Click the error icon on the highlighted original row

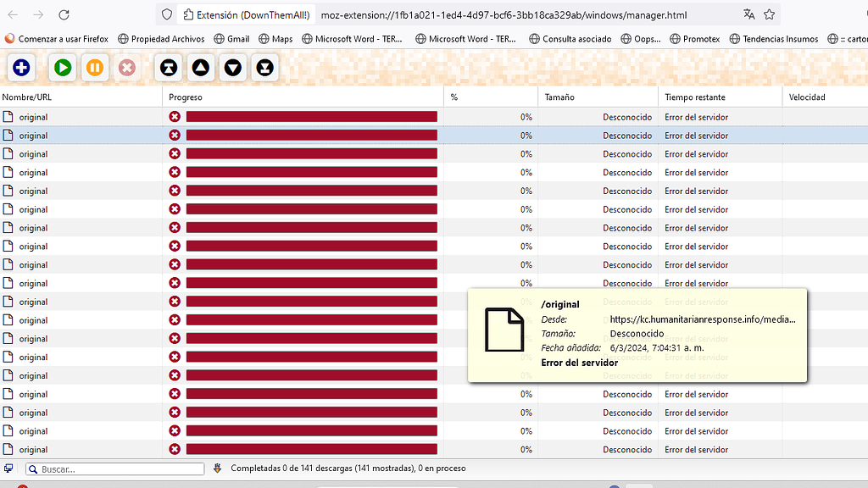coord(175,135)
